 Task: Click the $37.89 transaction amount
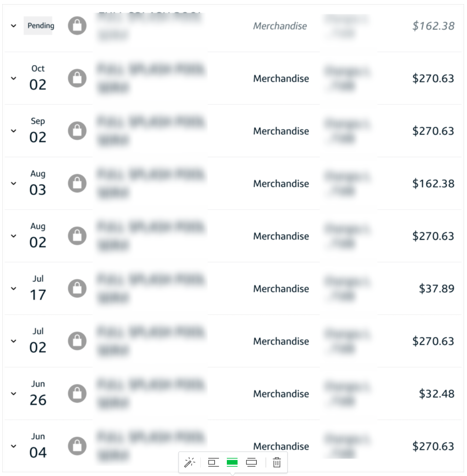[x=437, y=288]
